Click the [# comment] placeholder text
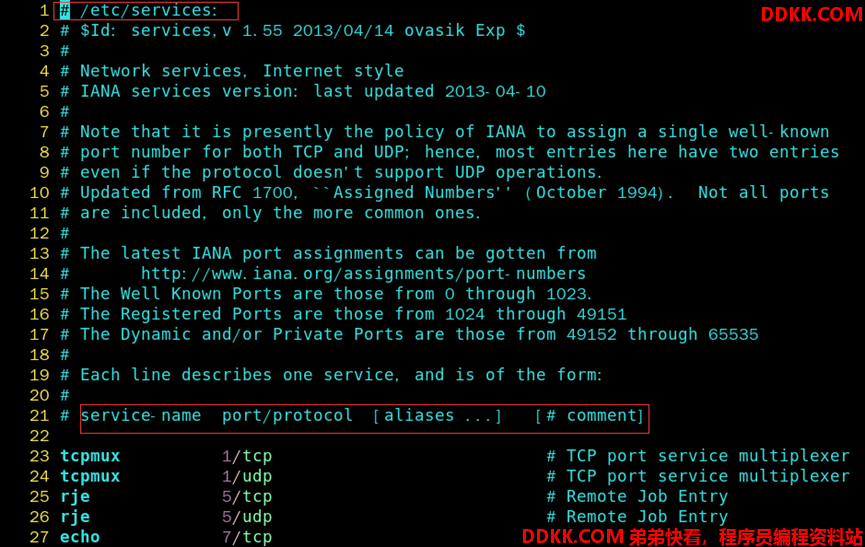865x547 pixels. 590,415
